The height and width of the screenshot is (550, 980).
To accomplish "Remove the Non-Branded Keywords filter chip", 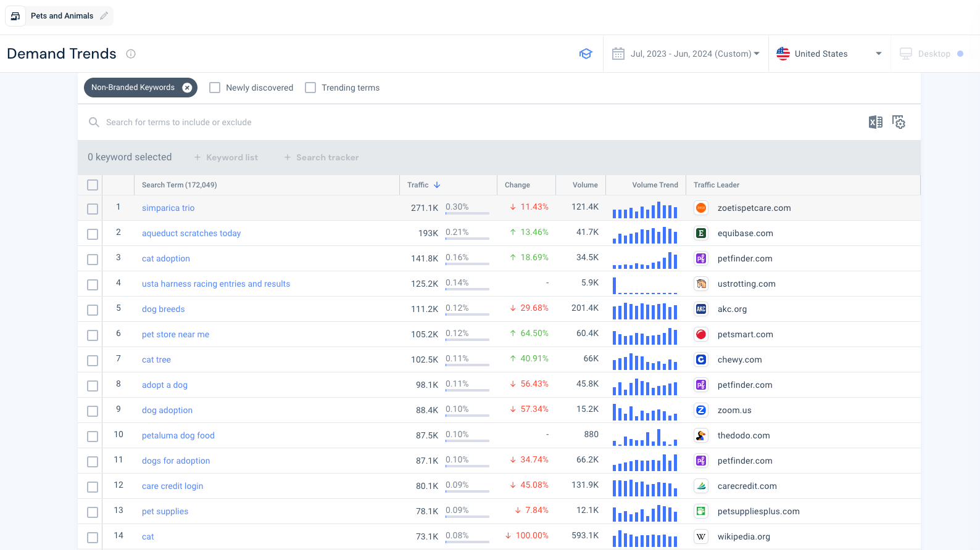I will pyautogui.click(x=187, y=88).
